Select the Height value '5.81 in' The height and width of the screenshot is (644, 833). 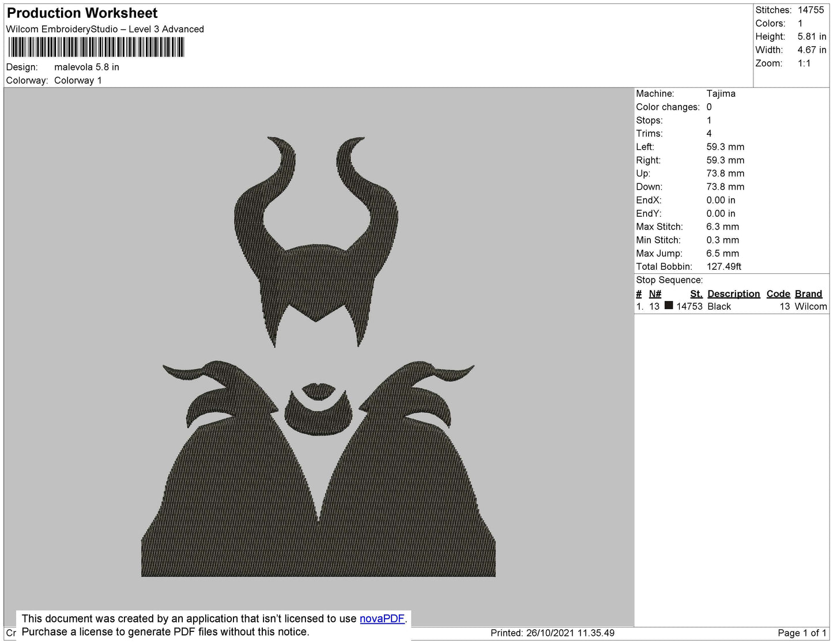[812, 36]
